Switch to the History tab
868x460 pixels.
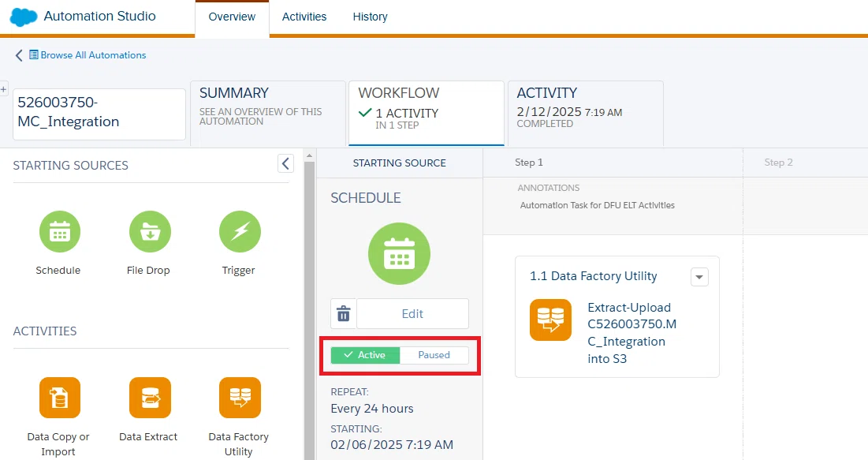coord(371,17)
